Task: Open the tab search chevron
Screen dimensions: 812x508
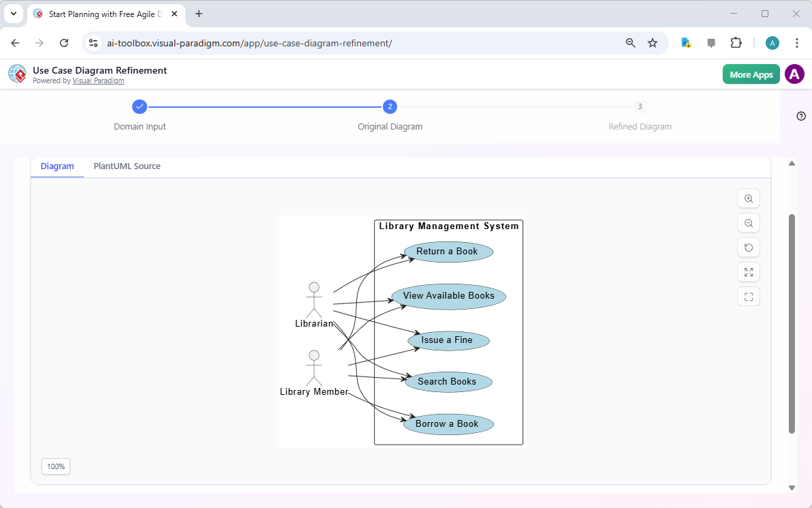Action: point(14,14)
